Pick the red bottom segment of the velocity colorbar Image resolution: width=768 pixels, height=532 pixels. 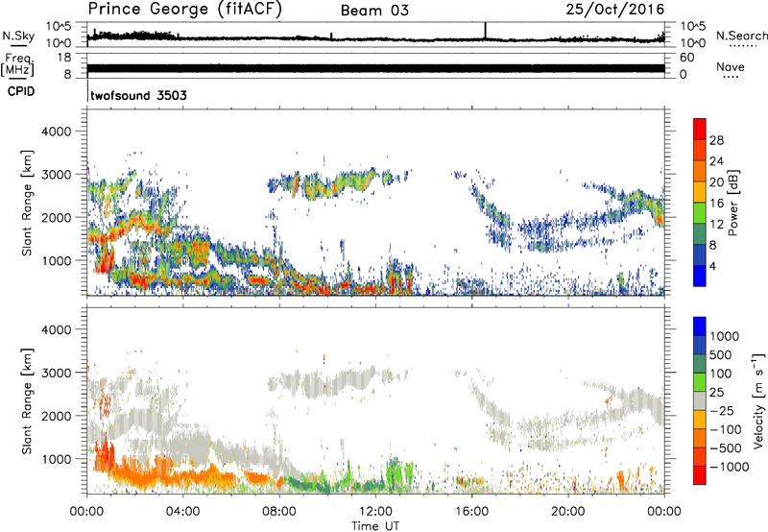(x=700, y=475)
